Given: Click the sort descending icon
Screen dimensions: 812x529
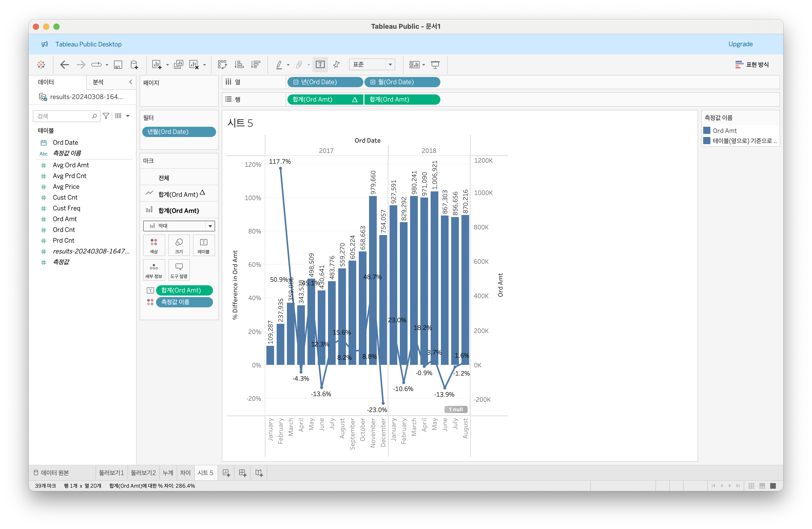Looking at the screenshot, I should (256, 64).
